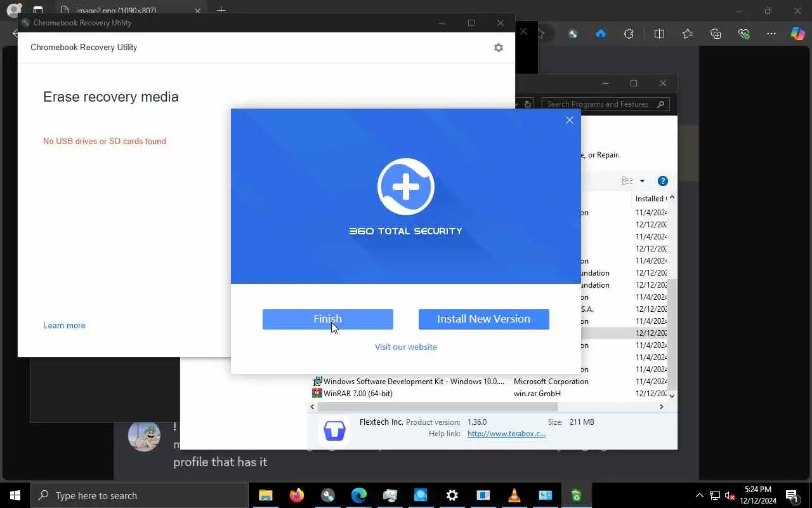Open Settings gear on the taskbar
The height and width of the screenshot is (508, 812).
(x=452, y=495)
